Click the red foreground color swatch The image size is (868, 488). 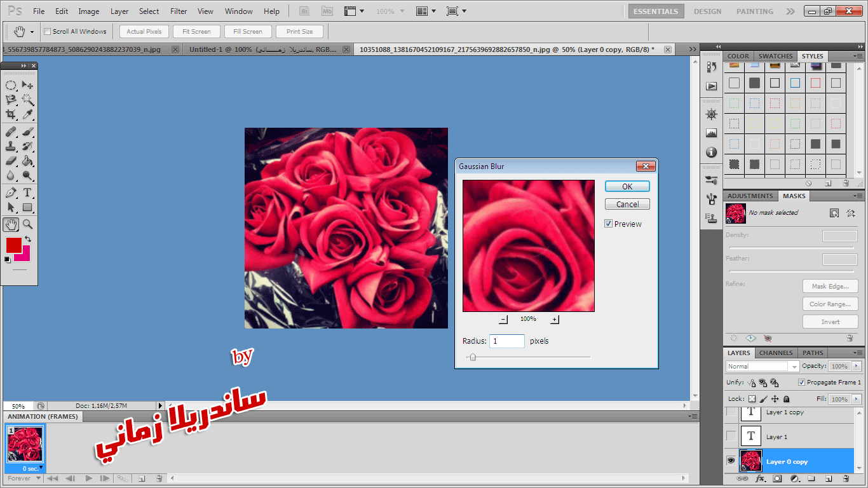tap(13, 245)
